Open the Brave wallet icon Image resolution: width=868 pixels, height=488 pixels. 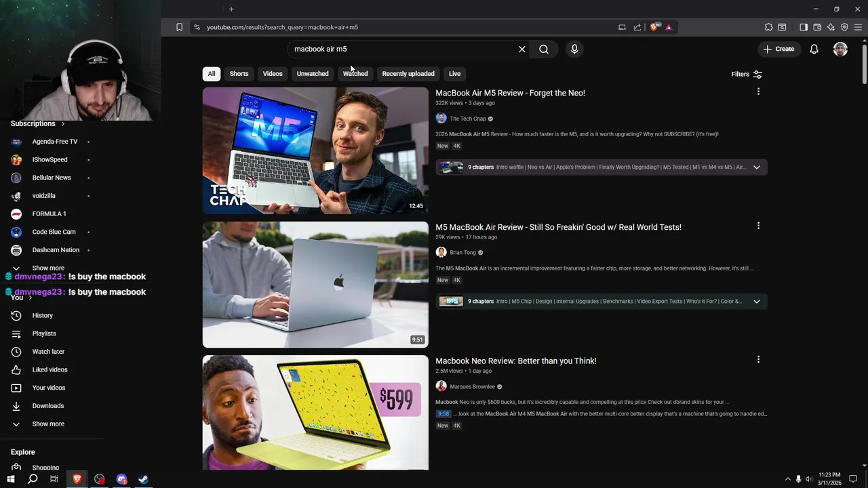pos(817,27)
